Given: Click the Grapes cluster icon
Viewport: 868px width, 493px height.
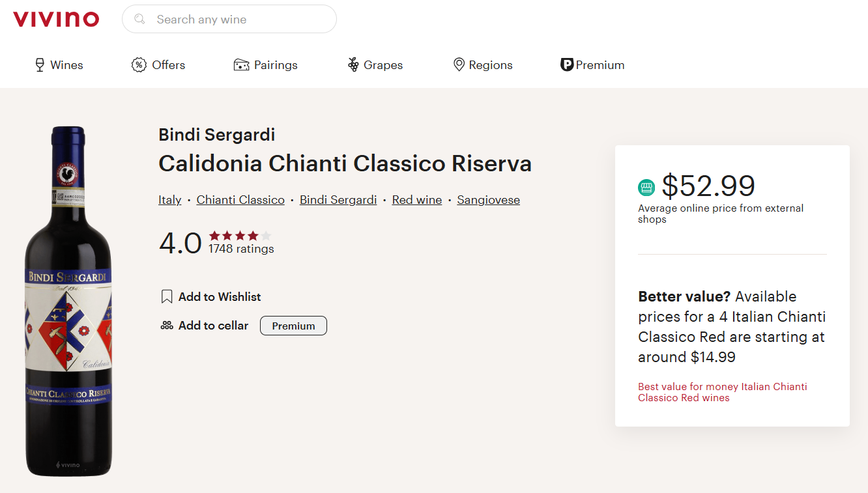Looking at the screenshot, I should [x=353, y=65].
